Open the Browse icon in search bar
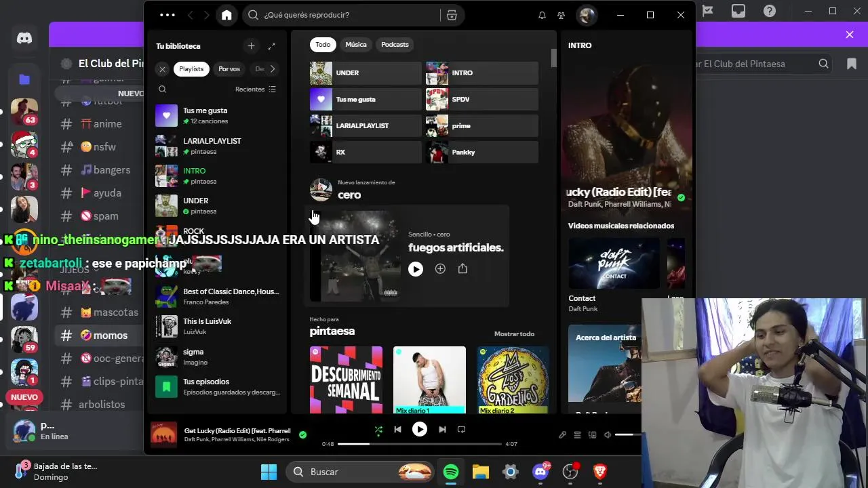The width and height of the screenshot is (868, 488). (452, 15)
